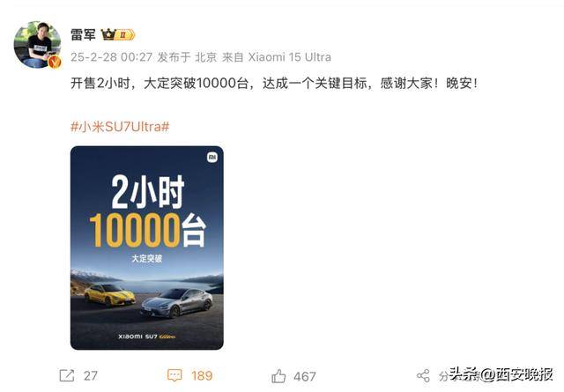Click the share nodes icon
The width and height of the screenshot is (564, 392).
coord(423,376)
